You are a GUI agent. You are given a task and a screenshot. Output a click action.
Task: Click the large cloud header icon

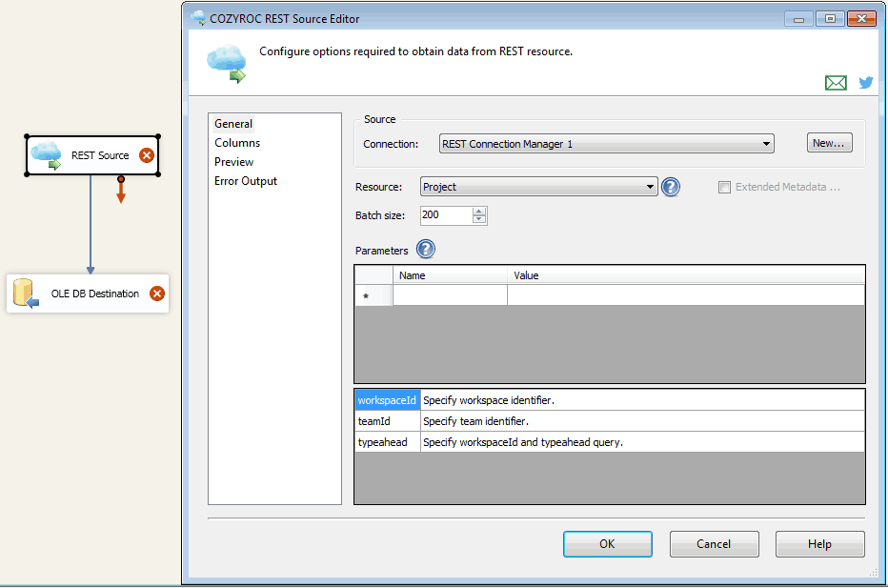coord(227,64)
